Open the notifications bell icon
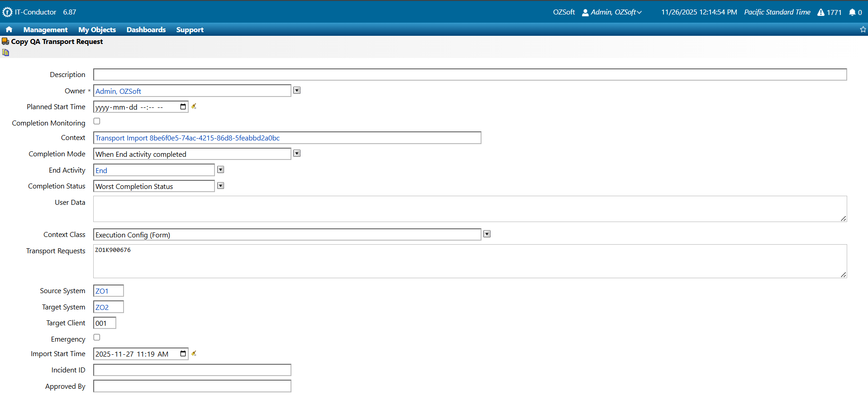Image resolution: width=868 pixels, height=396 pixels. (852, 12)
